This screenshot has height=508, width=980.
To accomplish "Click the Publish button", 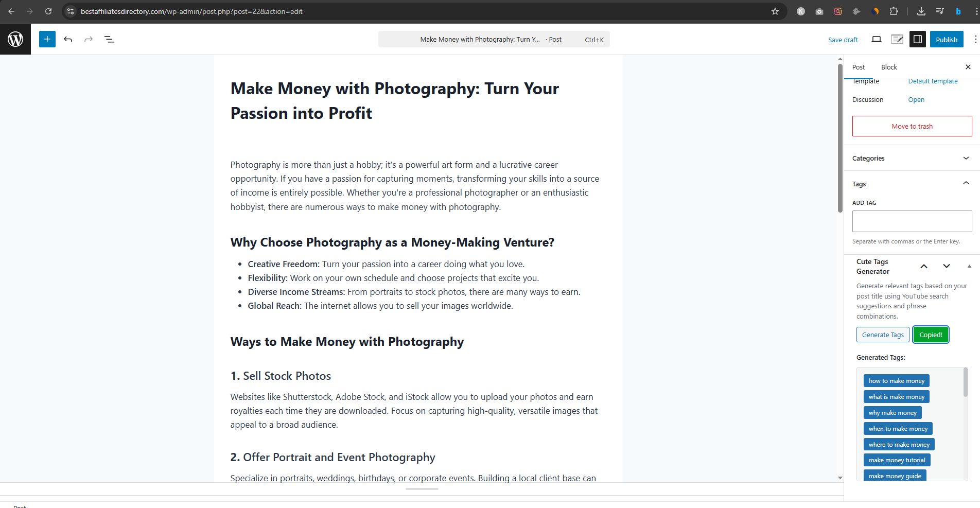I will click(946, 39).
